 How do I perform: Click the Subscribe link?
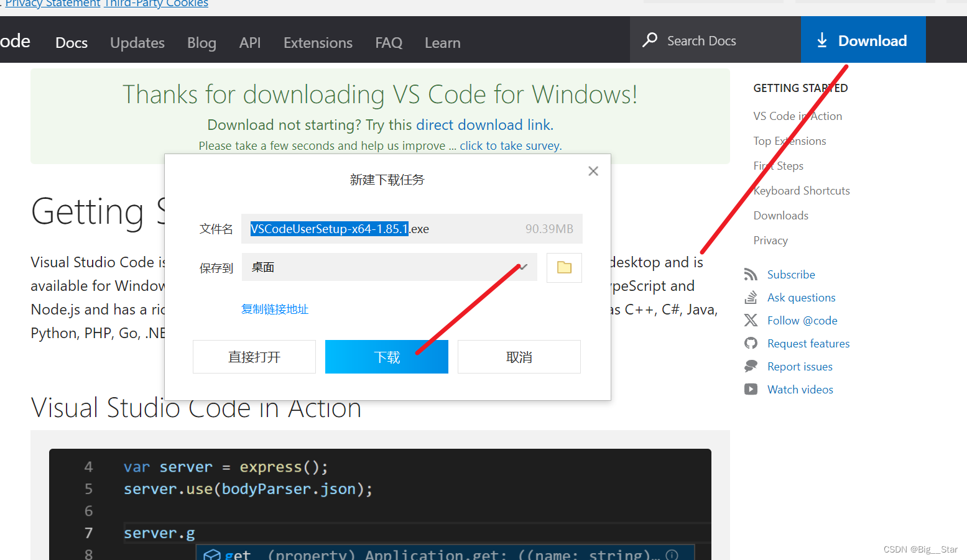[x=791, y=274]
